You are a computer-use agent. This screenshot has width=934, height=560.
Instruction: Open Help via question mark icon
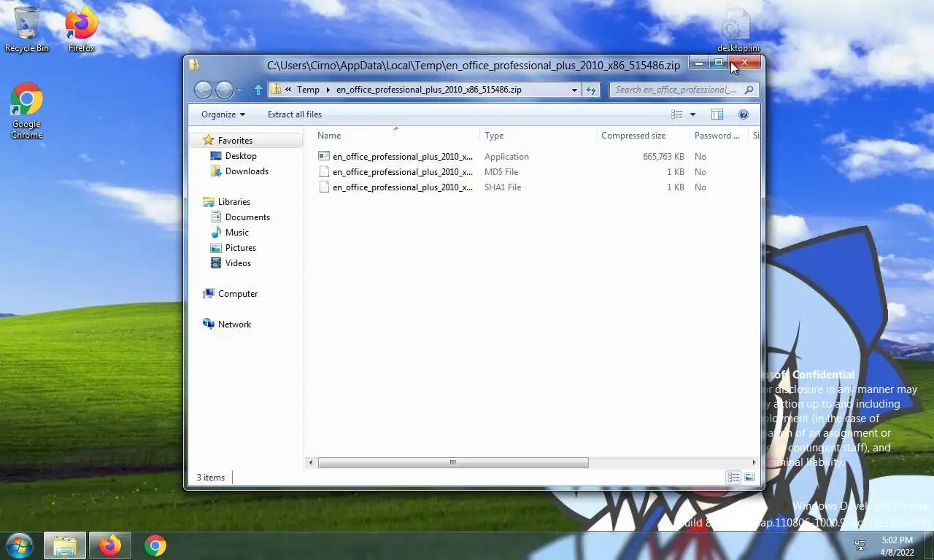click(x=744, y=114)
